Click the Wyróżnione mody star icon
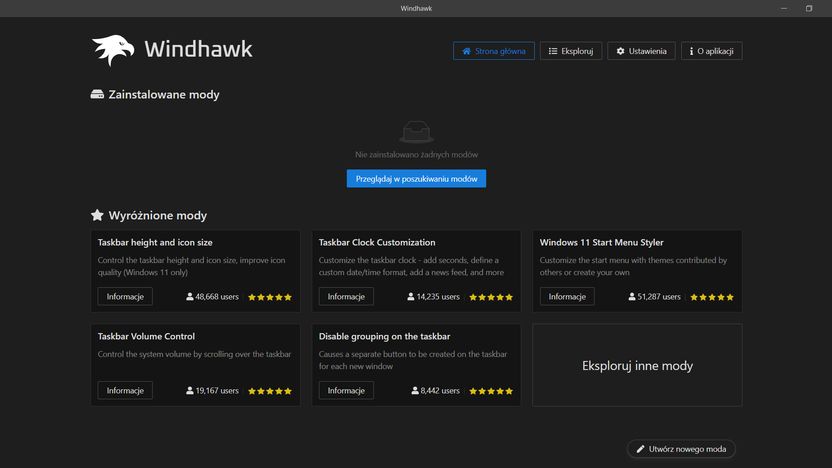 tap(97, 215)
